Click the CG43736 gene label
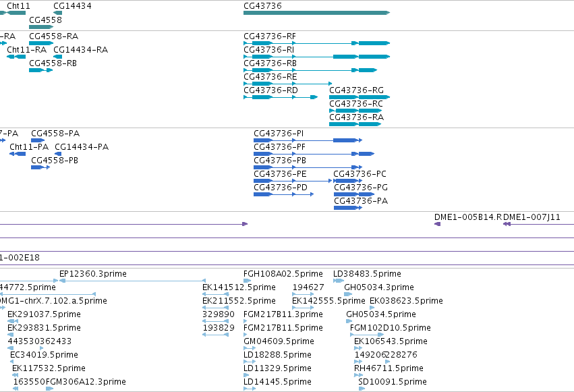The width and height of the screenshot is (574, 392). [x=262, y=6]
